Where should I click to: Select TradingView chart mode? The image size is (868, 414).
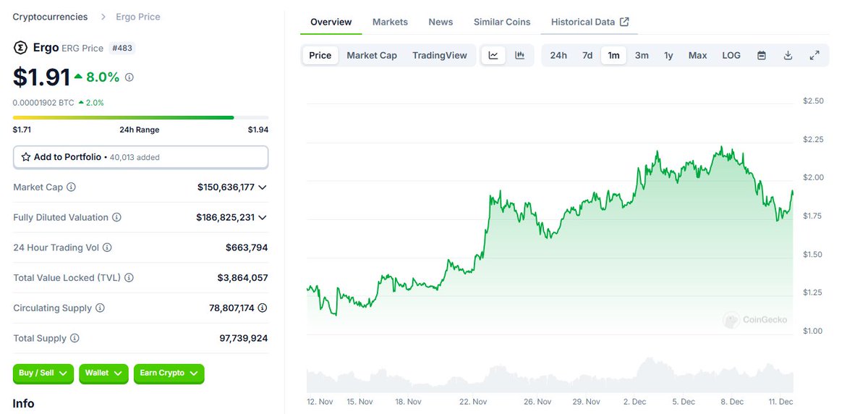click(440, 55)
